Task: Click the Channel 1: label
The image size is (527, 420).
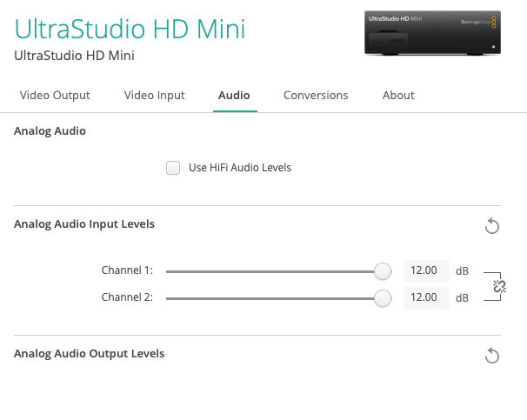Action: pyautogui.click(x=127, y=270)
